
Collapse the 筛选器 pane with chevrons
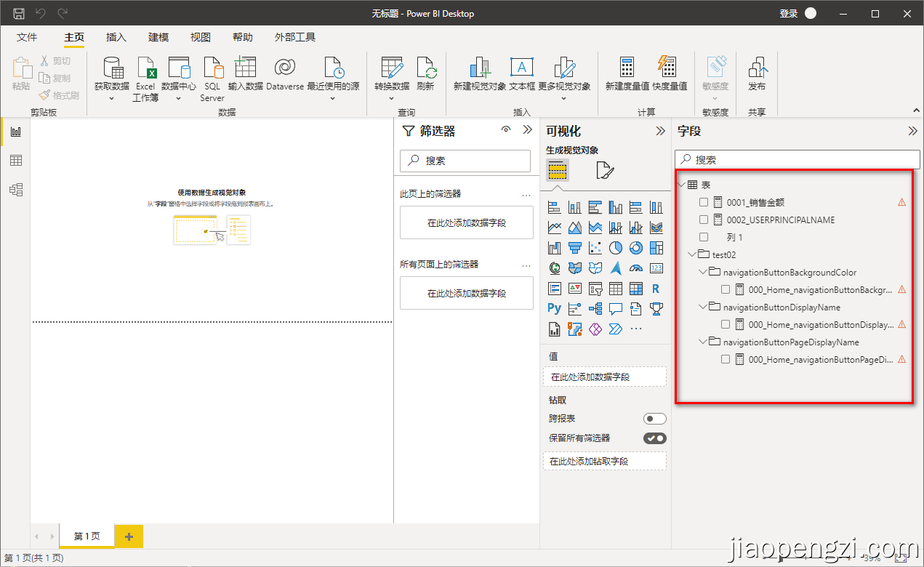pos(528,130)
